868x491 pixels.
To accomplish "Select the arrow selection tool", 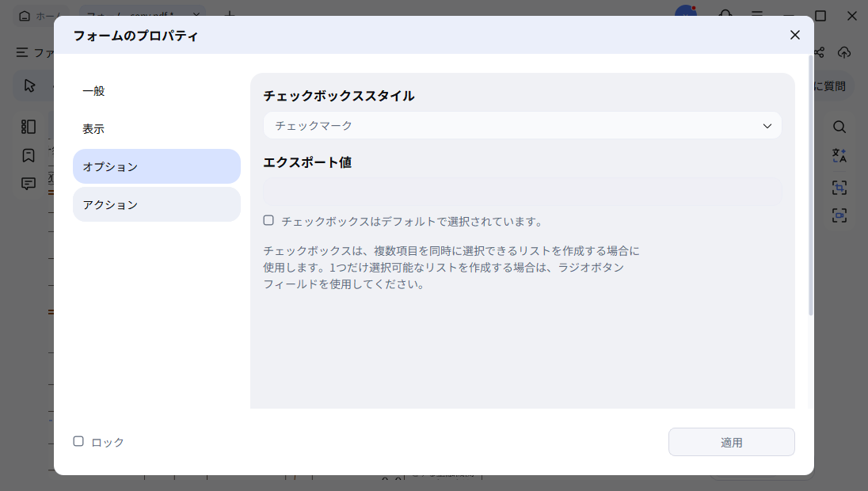I will 29,85.
